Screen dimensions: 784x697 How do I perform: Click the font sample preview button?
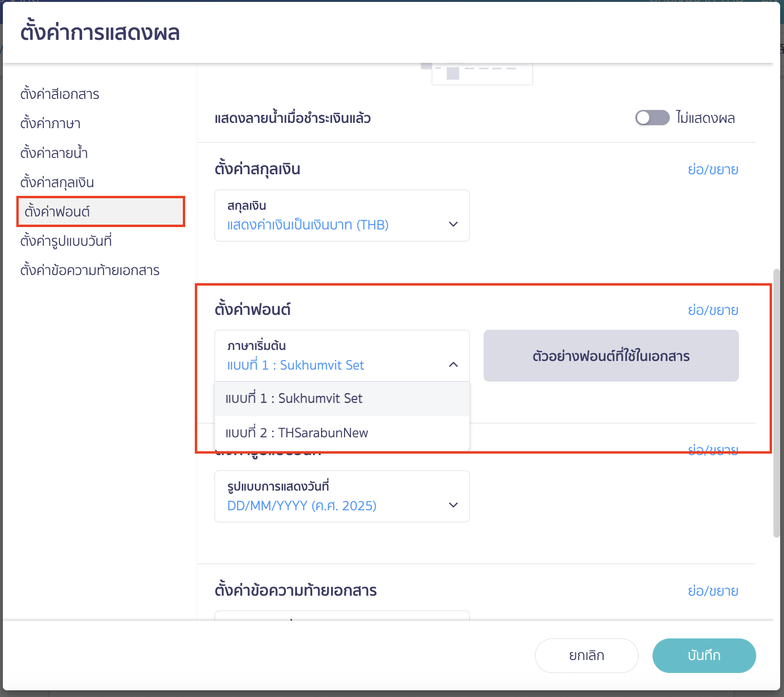(x=611, y=356)
